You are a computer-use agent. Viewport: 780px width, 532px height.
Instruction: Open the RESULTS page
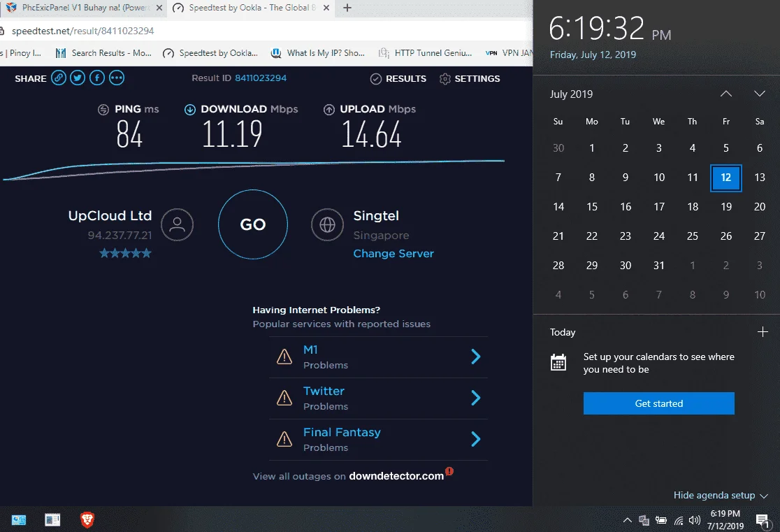398,78
